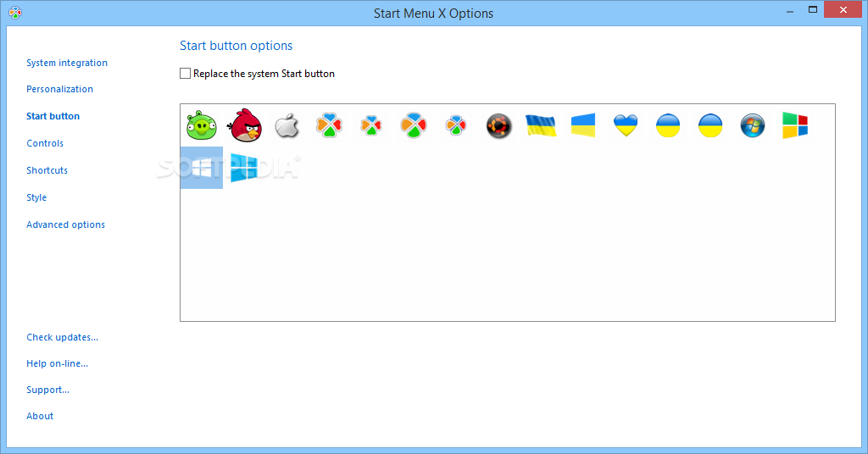Choose the green pig start button icon
868x454 pixels.
[x=202, y=125]
